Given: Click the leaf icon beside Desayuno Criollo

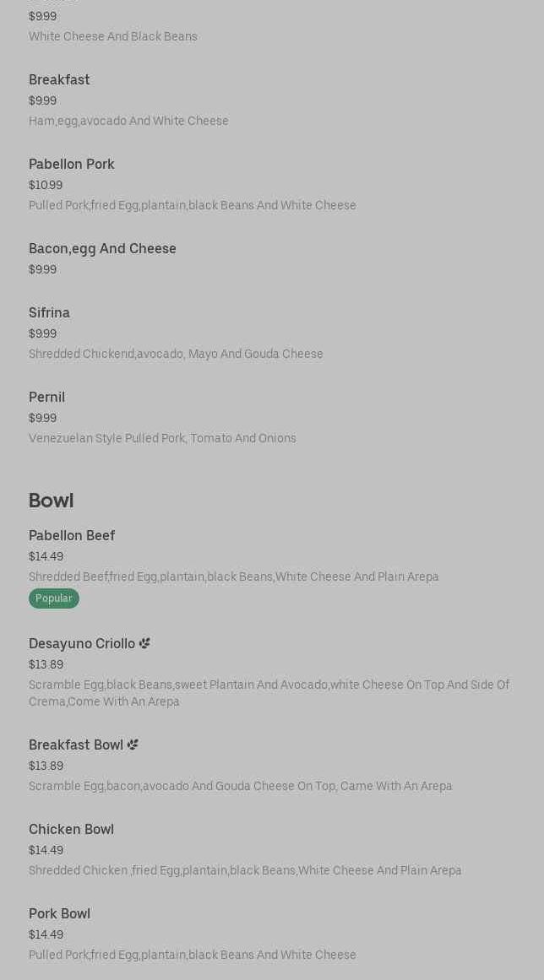Looking at the screenshot, I should [x=144, y=643].
